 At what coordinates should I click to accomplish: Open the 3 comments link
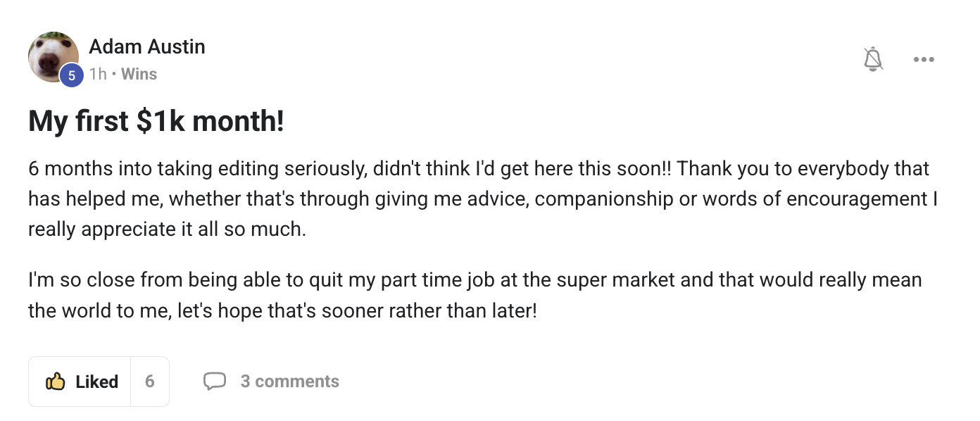289,382
